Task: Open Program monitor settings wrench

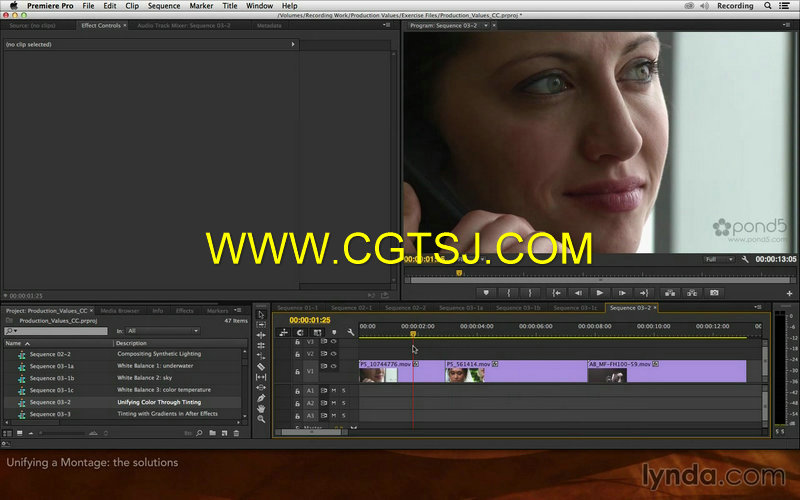Action: pyautogui.click(x=745, y=259)
